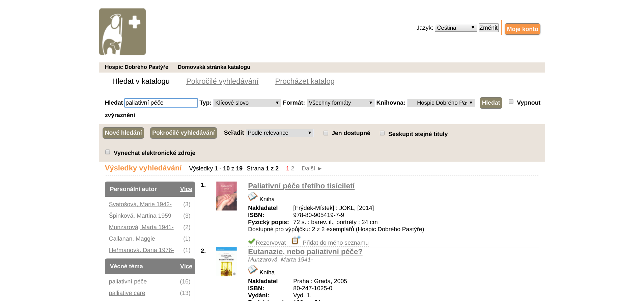Viewport: 644px width, 301px height.
Task: Open cover thumbnail of Paliativní péče třetího tisíciletí
Action: (x=226, y=196)
